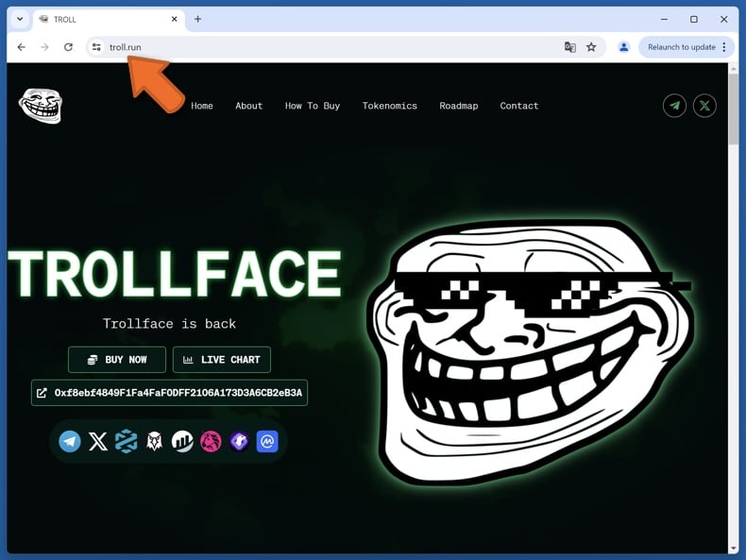The width and height of the screenshot is (746, 560).
Task: Click the Telegram icon in the header
Action: pos(674,106)
